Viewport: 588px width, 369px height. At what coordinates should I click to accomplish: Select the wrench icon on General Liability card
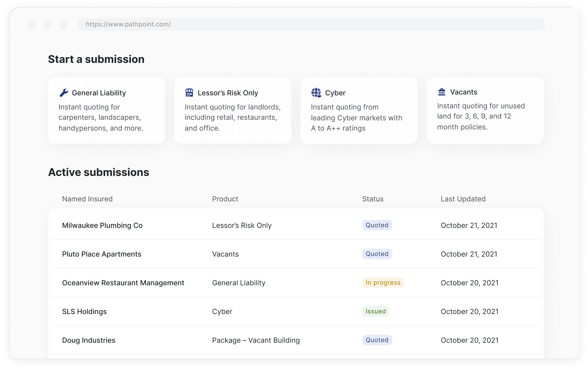[64, 92]
